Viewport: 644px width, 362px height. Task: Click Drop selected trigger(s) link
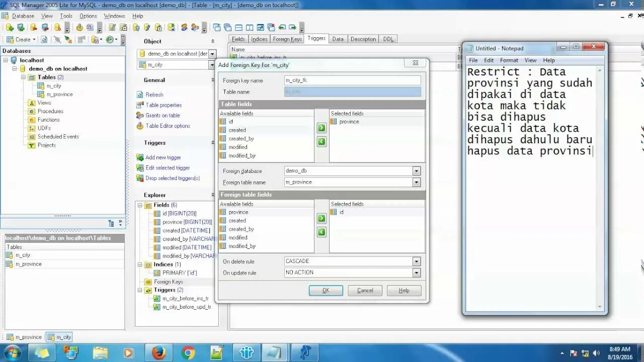click(x=173, y=178)
